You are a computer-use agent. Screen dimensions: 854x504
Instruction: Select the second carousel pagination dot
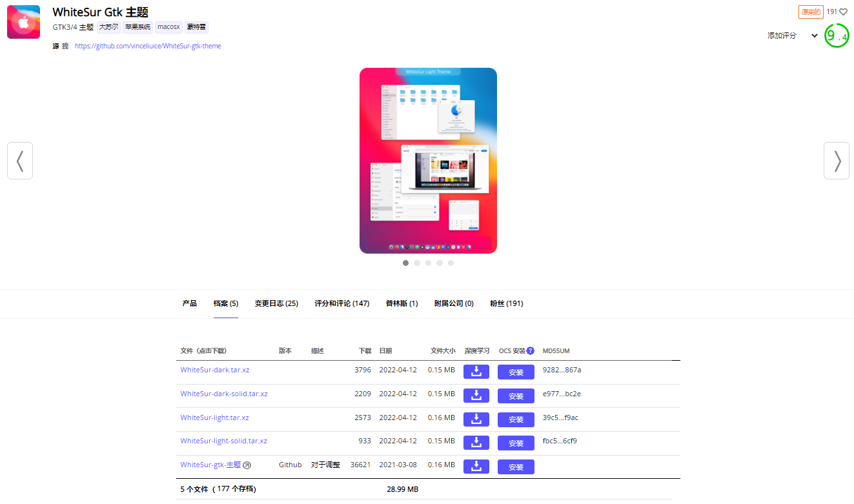[x=417, y=263]
